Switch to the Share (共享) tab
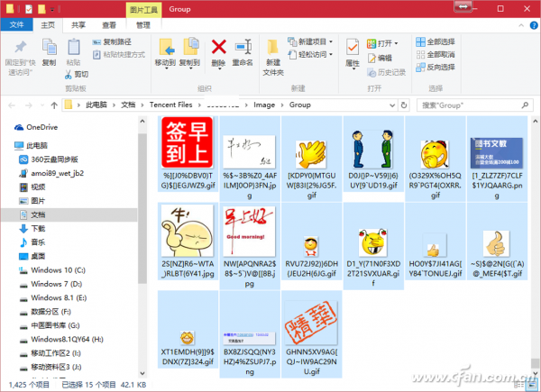This screenshot has height=392, width=541. tap(78, 25)
